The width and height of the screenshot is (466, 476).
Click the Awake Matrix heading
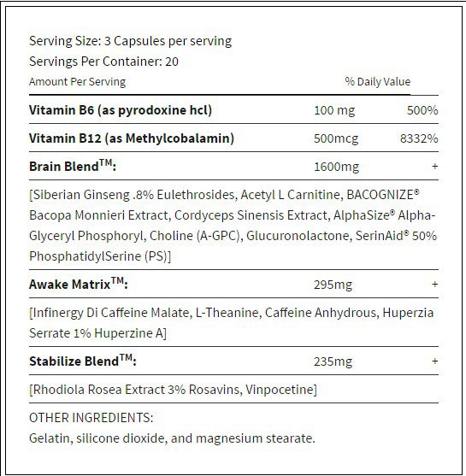pyautogui.click(x=79, y=284)
